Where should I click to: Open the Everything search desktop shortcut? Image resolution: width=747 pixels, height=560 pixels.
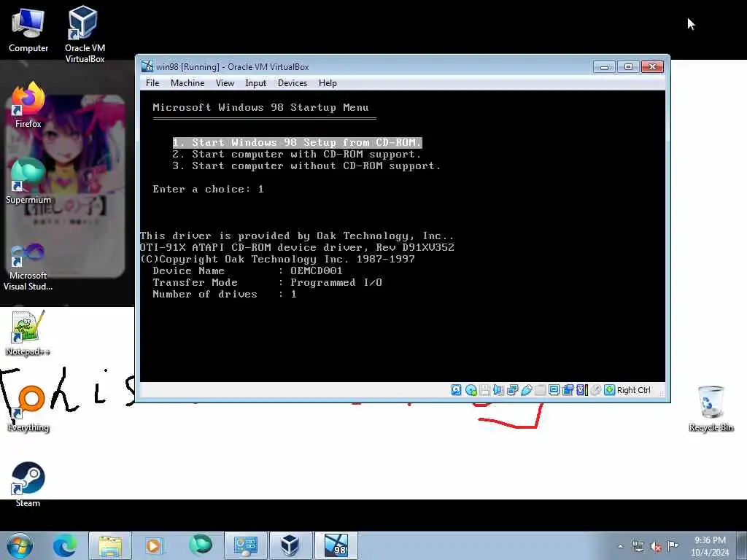coord(28,409)
